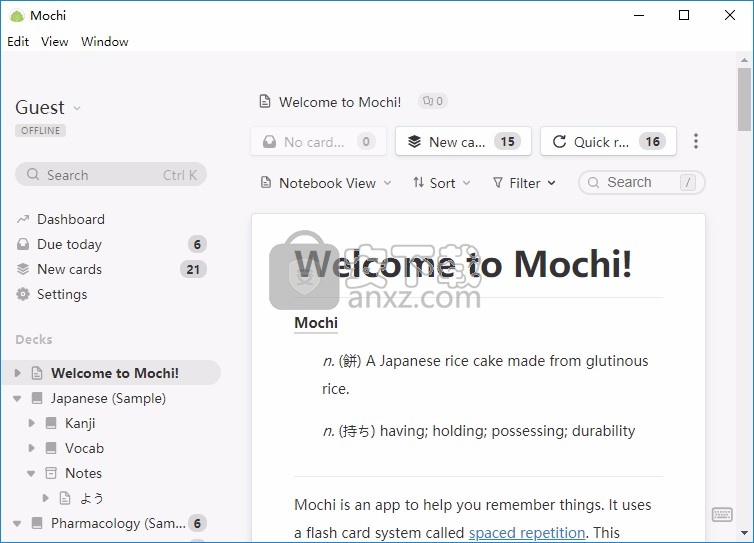Click the Settings gear icon
The height and width of the screenshot is (543, 754).
[x=23, y=294]
